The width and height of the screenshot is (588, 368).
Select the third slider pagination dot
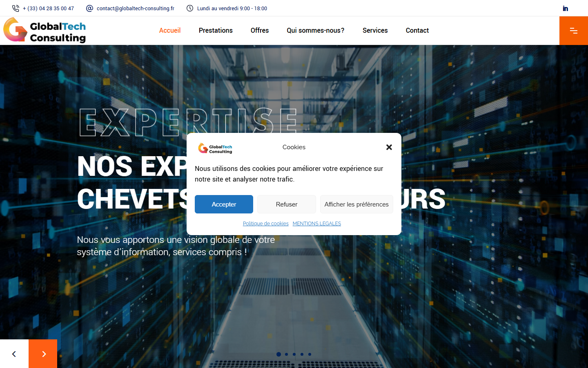click(294, 354)
